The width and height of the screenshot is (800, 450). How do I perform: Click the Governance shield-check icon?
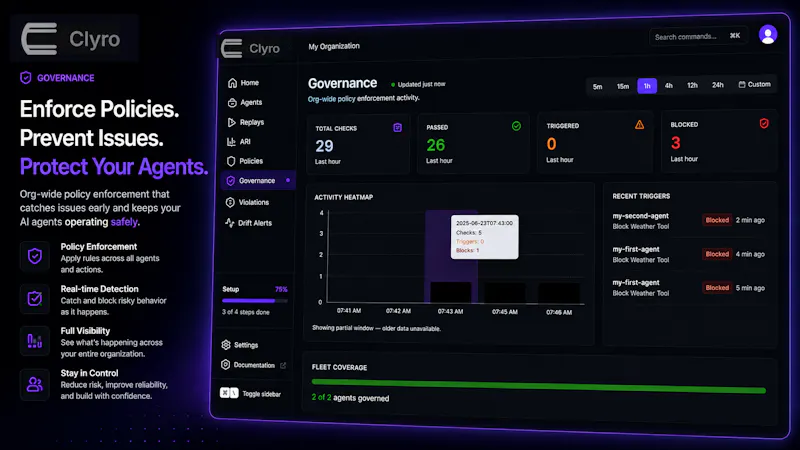coord(231,181)
